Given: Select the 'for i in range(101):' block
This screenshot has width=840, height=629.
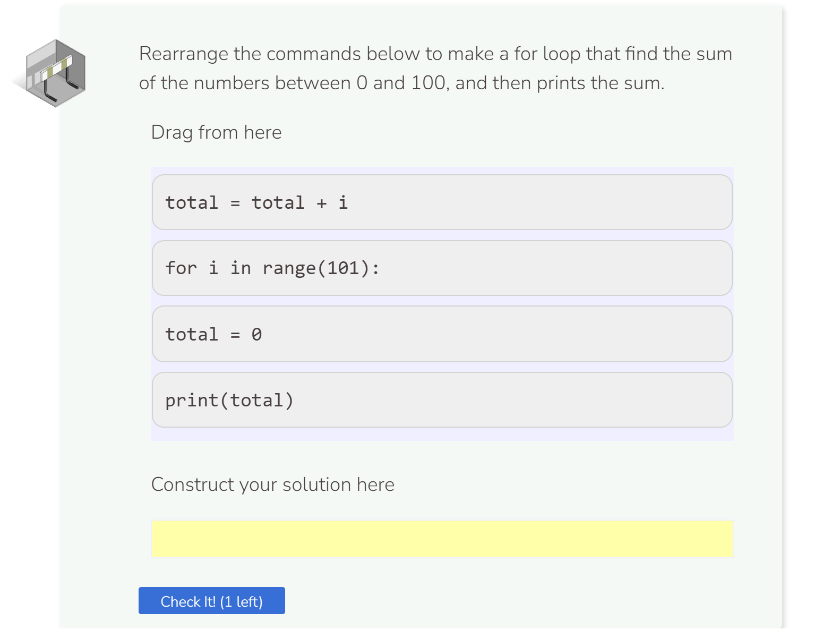Looking at the screenshot, I should click(x=442, y=268).
